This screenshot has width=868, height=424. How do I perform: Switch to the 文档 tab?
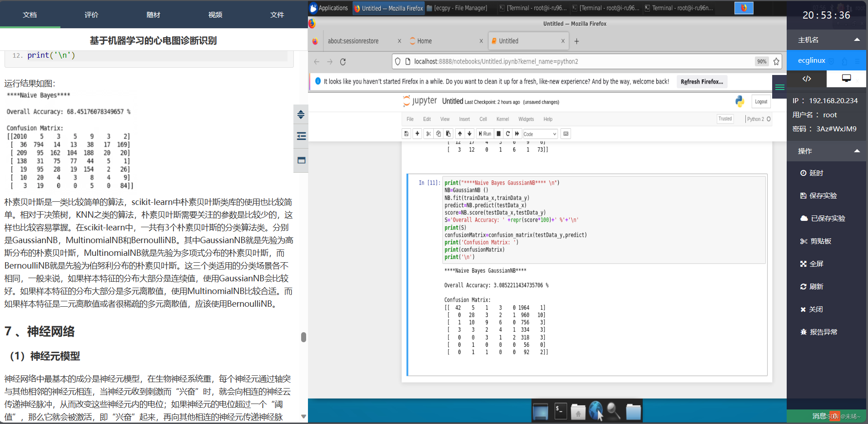click(x=30, y=15)
